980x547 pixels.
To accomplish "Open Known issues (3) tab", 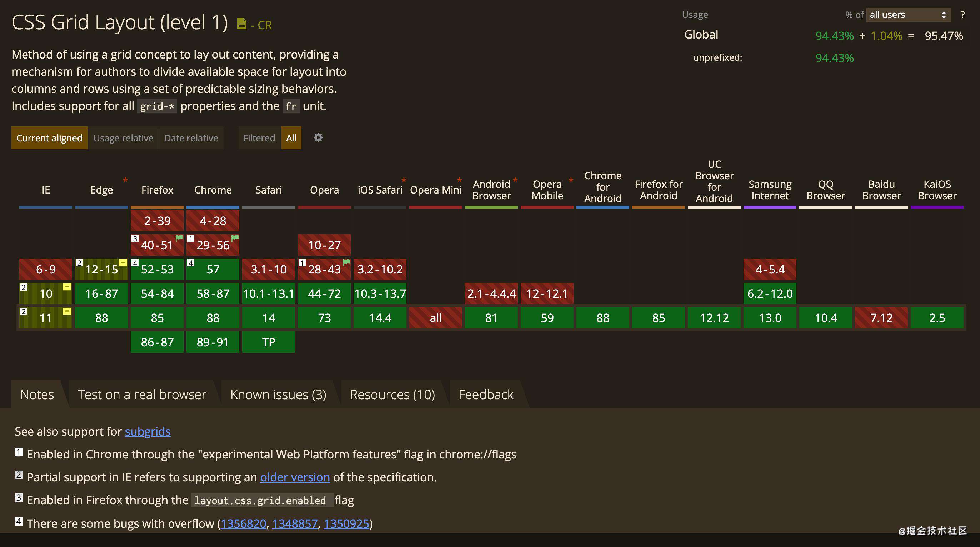I will [x=278, y=395].
